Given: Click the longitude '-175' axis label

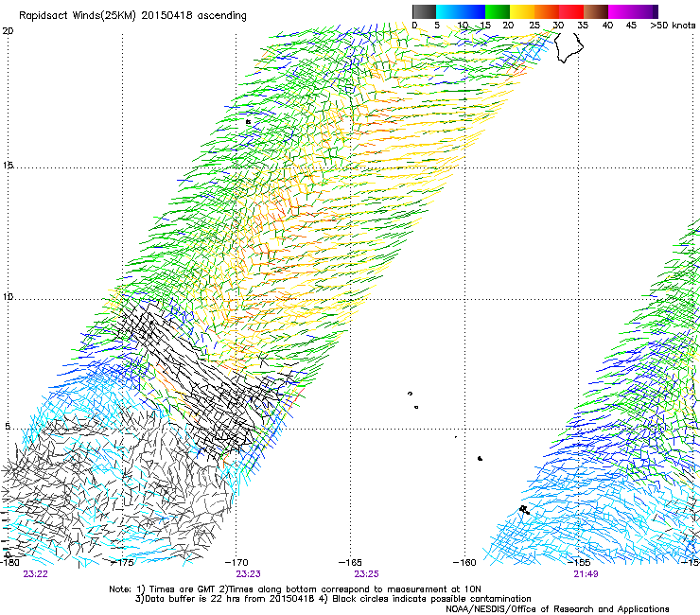Looking at the screenshot, I should pyautogui.click(x=122, y=562).
